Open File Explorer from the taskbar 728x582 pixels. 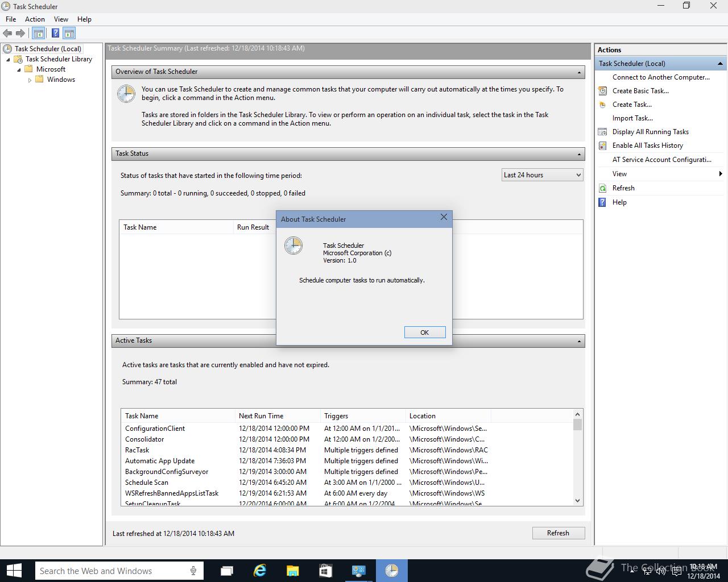pyautogui.click(x=292, y=571)
